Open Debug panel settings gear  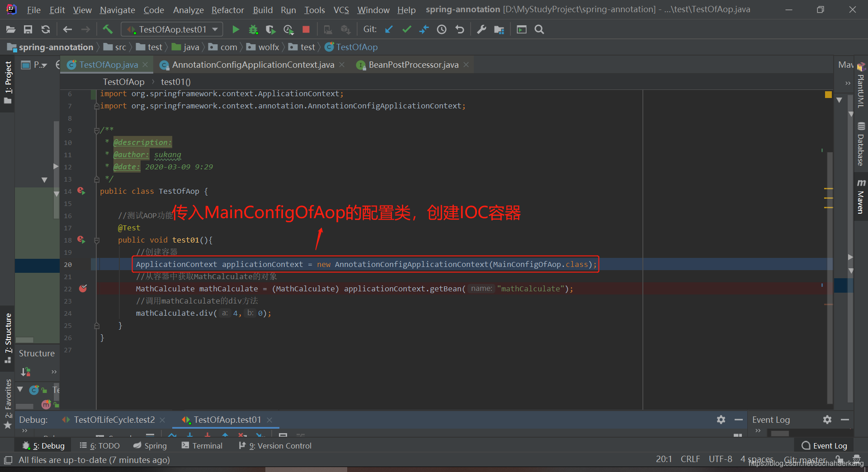(721, 420)
